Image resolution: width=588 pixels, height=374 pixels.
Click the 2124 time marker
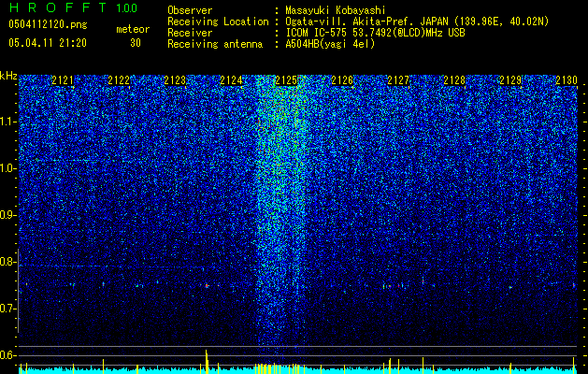(231, 79)
